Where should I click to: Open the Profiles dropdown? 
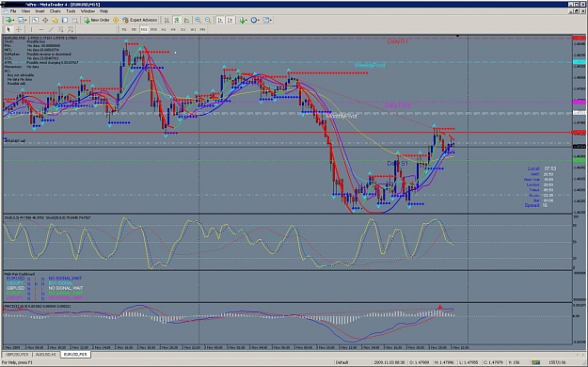pos(23,20)
